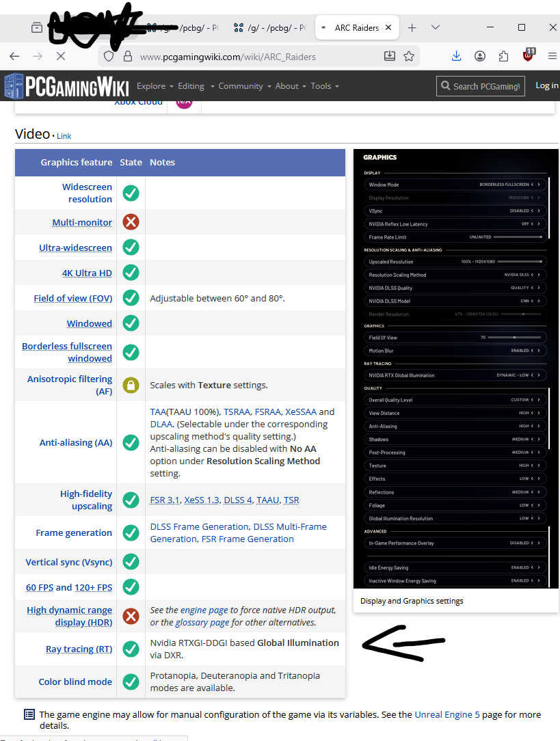Click the Widescreen resolution green check icon

tap(131, 193)
